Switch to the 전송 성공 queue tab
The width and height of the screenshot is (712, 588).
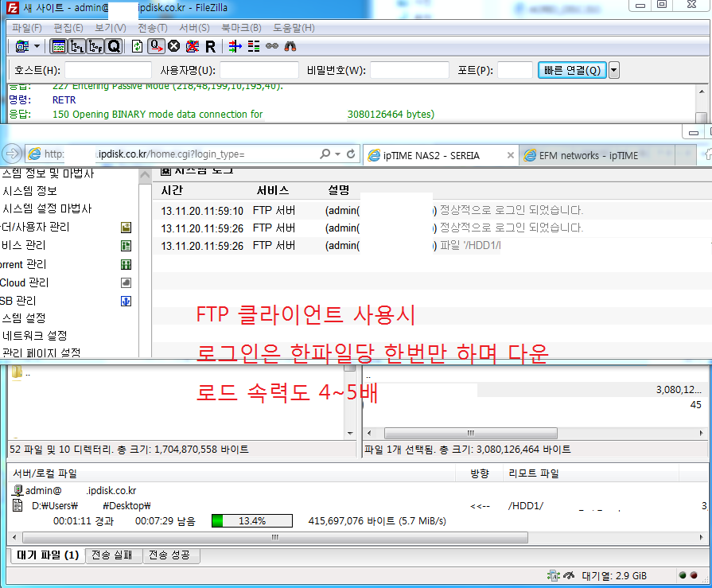pyautogui.click(x=170, y=555)
